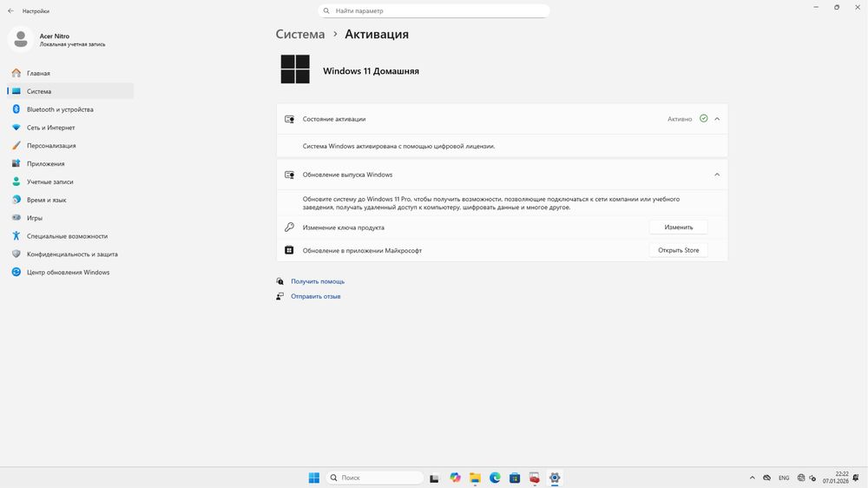Click the Система breadcrumb link
The width and height of the screenshot is (868, 488).
[300, 35]
